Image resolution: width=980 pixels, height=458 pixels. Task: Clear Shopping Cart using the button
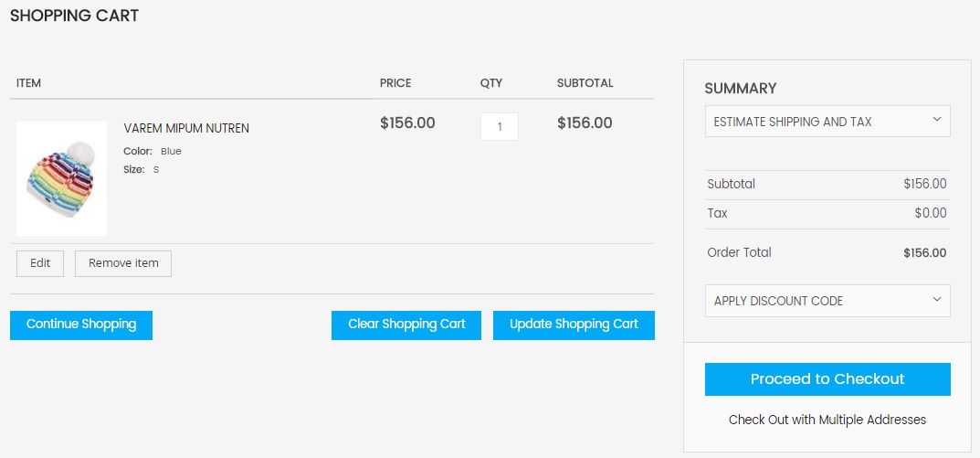(x=406, y=325)
